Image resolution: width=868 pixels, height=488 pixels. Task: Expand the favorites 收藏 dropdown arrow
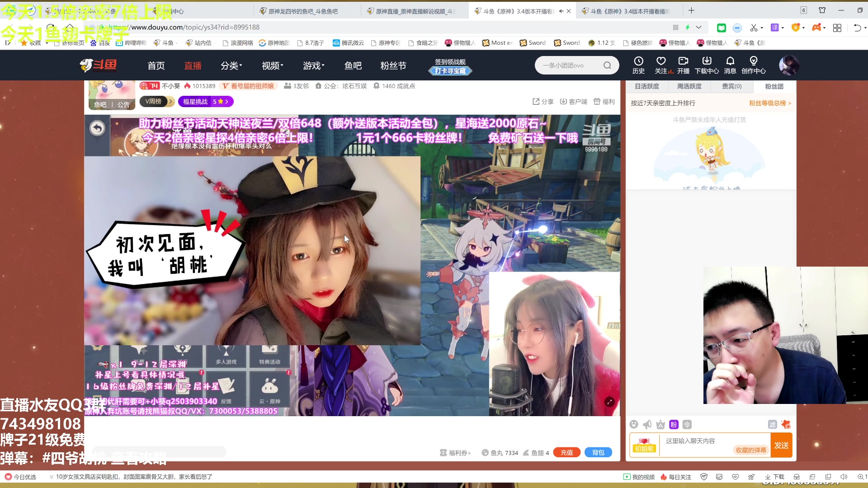coord(47,43)
